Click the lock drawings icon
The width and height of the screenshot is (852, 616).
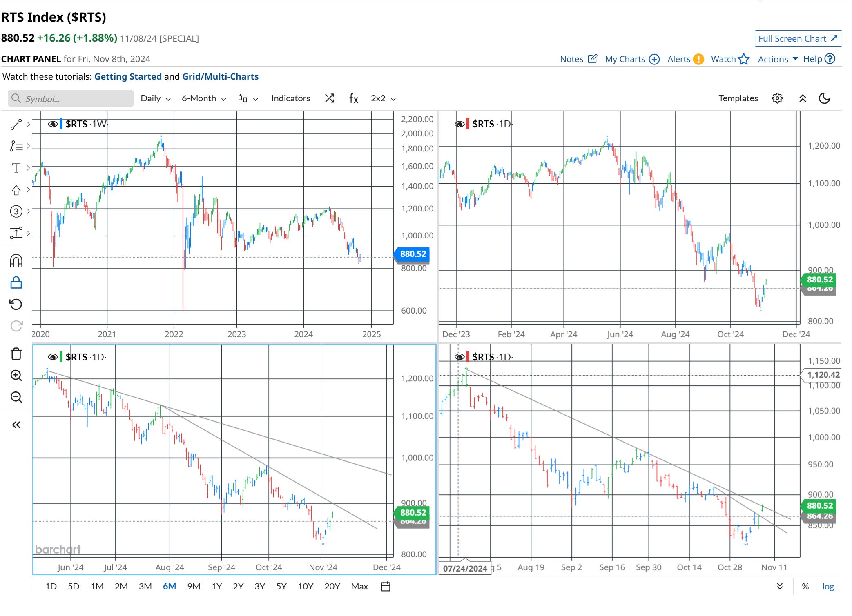(16, 282)
